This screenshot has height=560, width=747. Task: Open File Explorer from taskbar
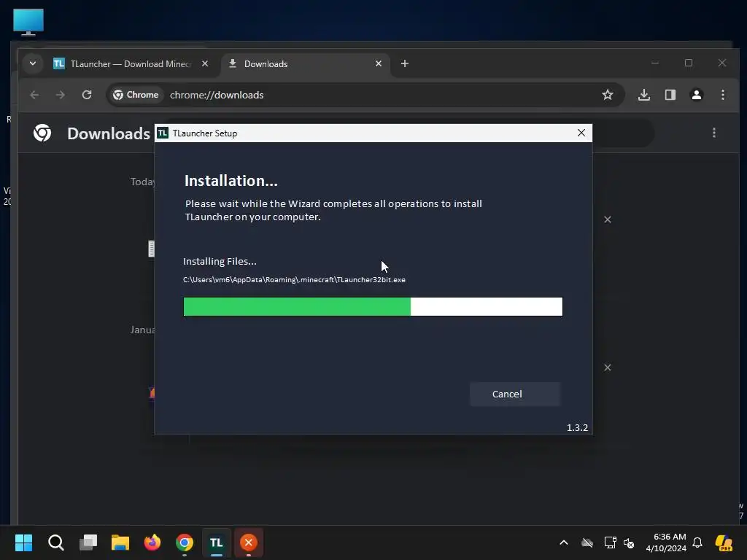[x=120, y=542]
